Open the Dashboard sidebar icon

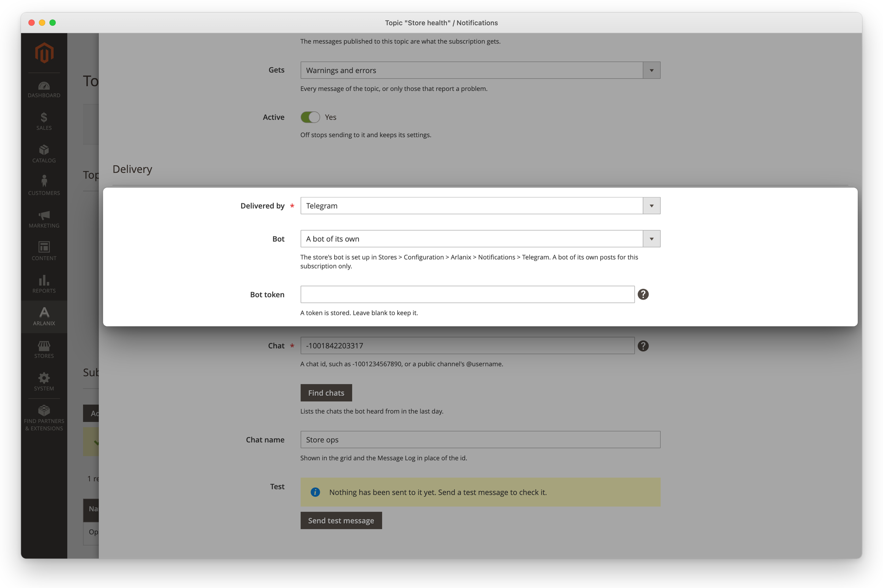(44, 90)
